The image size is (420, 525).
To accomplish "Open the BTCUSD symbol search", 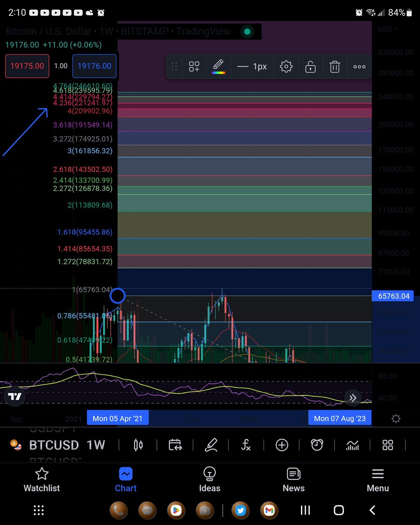I will pyautogui.click(x=54, y=445).
